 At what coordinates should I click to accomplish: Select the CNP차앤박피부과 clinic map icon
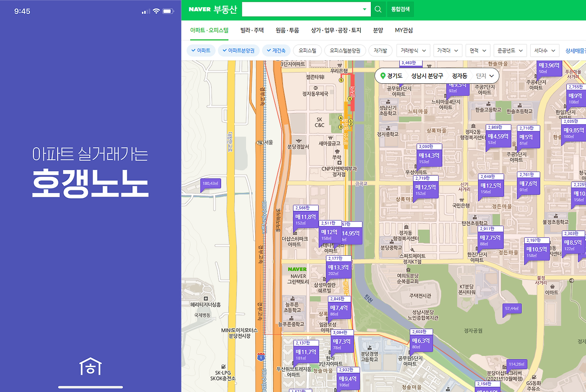(339, 162)
